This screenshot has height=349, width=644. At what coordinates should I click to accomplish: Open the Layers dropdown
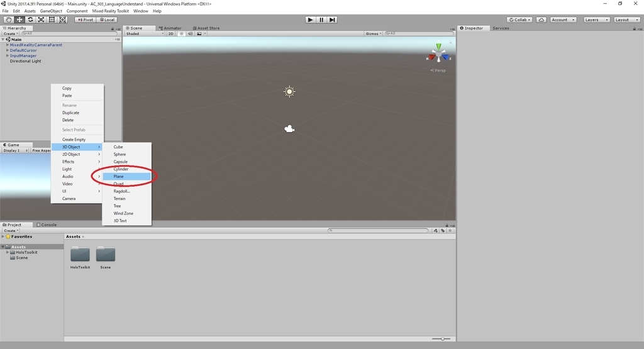(596, 19)
